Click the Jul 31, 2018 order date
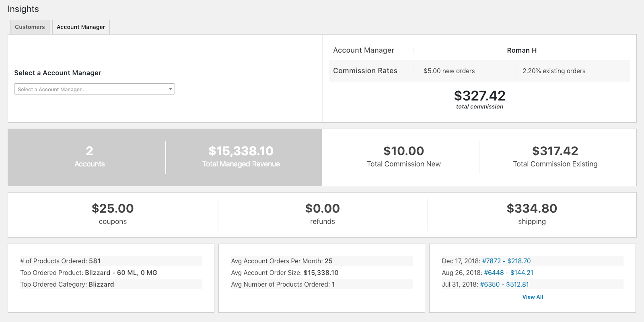 pyautogui.click(x=460, y=284)
